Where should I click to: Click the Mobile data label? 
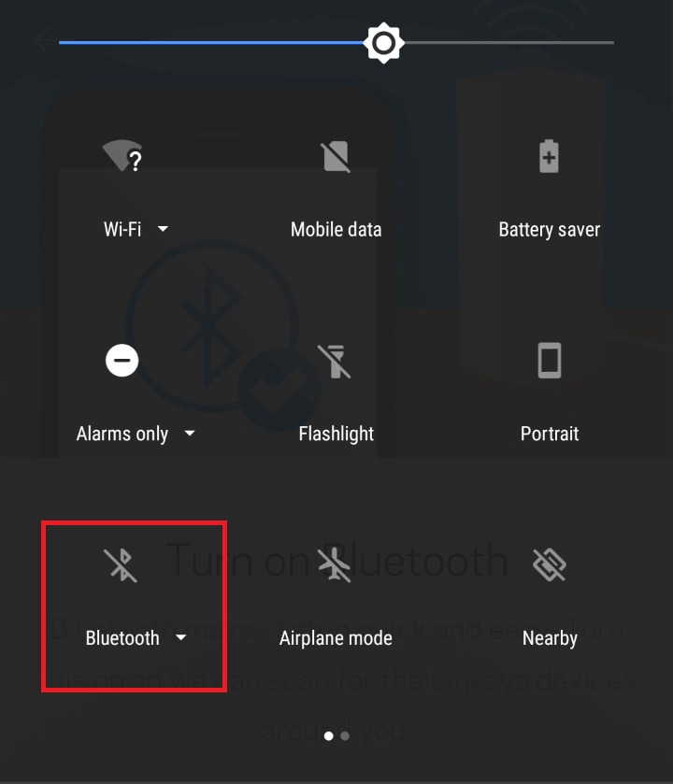pos(336,230)
